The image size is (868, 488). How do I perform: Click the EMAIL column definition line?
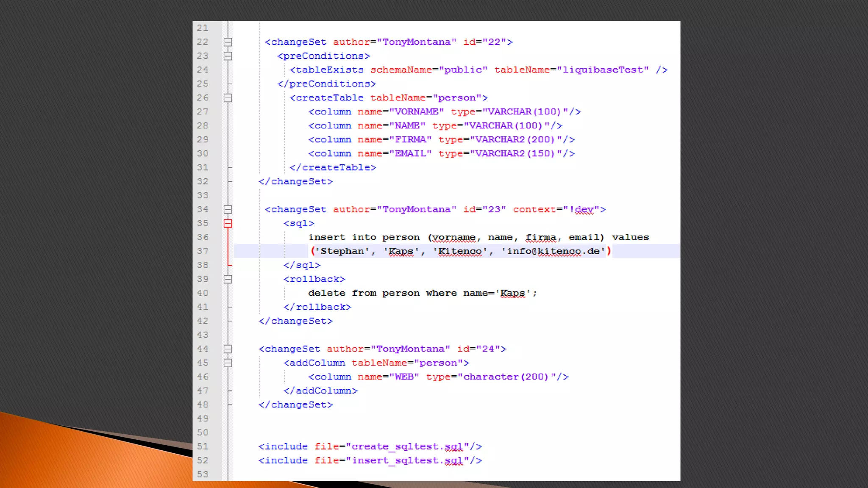point(441,153)
